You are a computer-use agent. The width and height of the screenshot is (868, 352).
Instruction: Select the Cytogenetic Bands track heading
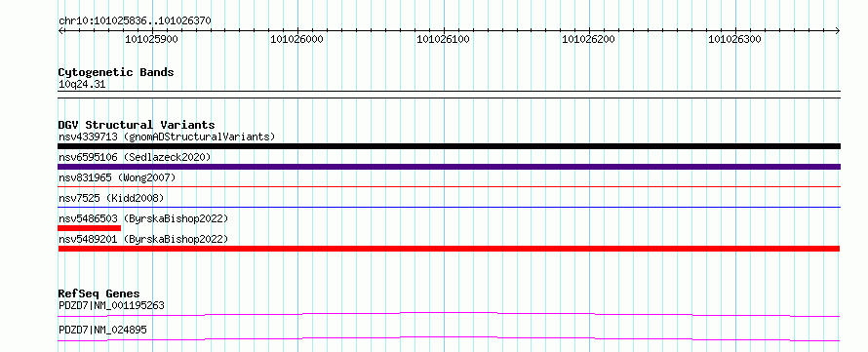(116, 72)
